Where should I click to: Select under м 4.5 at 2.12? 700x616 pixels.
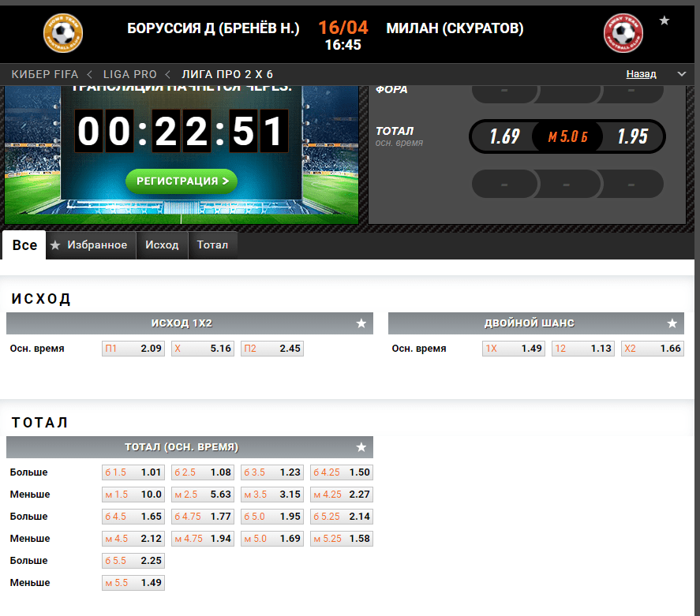tap(133, 539)
